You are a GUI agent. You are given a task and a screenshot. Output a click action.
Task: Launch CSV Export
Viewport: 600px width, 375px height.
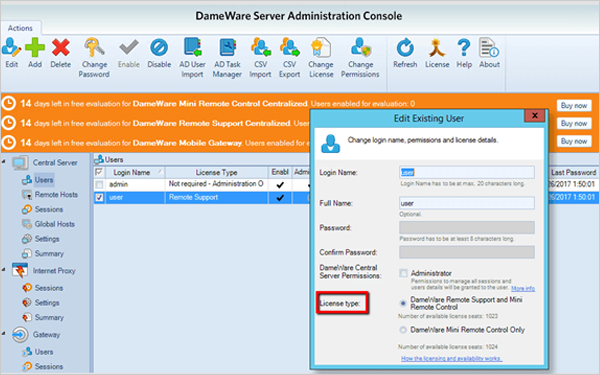[290, 58]
